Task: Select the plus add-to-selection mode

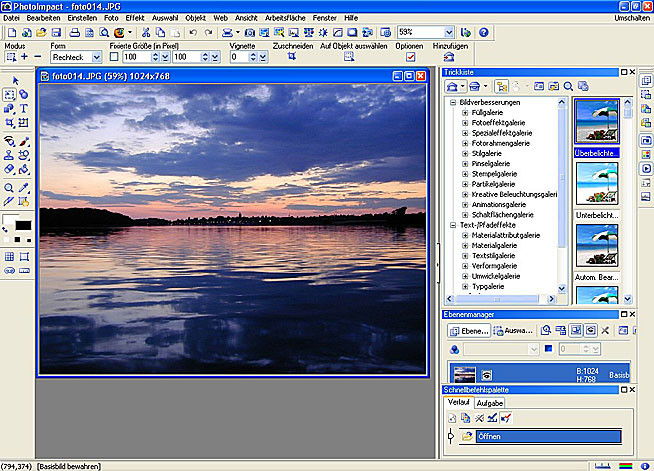Action: (x=25, y=57)
